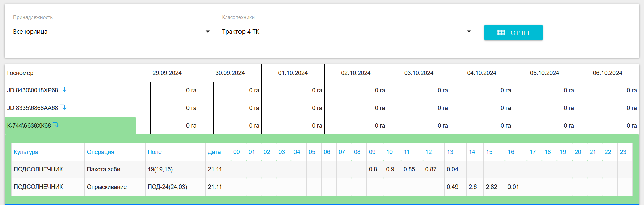Select hour 23 column header
The height and width of the screenshot is (205, 644).
tap(623, 152)
